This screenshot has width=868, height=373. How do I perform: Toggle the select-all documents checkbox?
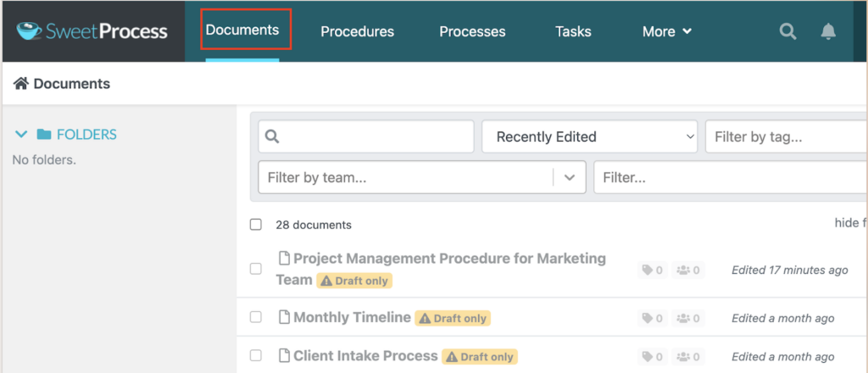pyautogui.click(x=256, y=225)
